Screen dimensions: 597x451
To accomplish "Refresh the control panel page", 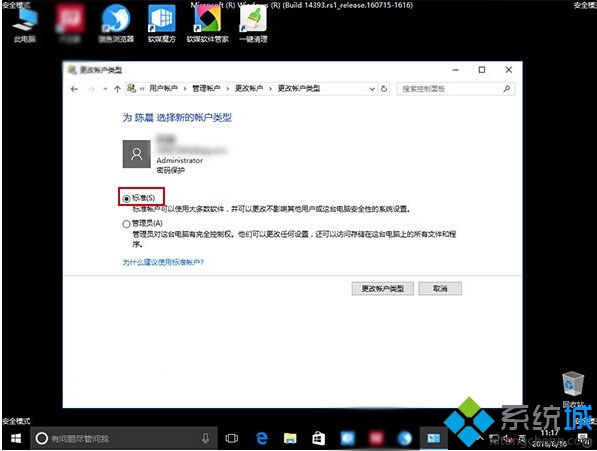I will point(384,89).
